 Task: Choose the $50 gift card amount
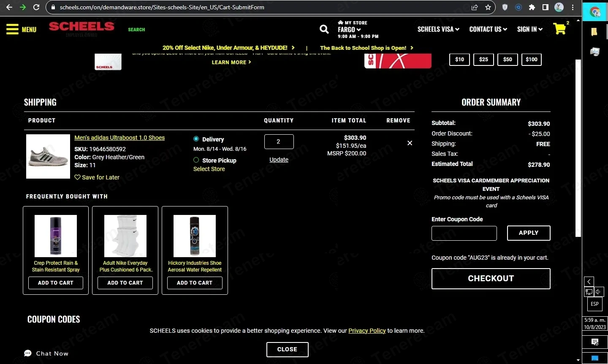coord(508,60)
